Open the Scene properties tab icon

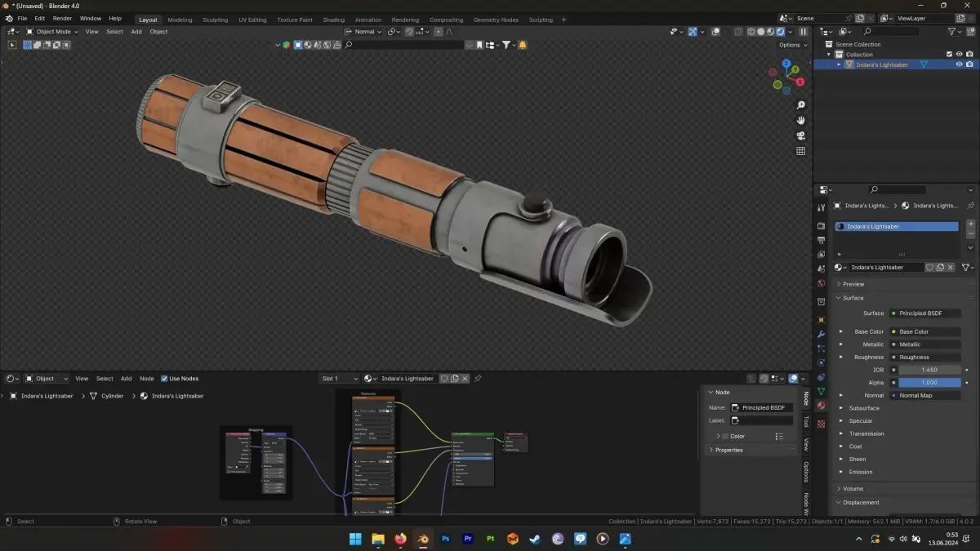(x=821, y=268)
